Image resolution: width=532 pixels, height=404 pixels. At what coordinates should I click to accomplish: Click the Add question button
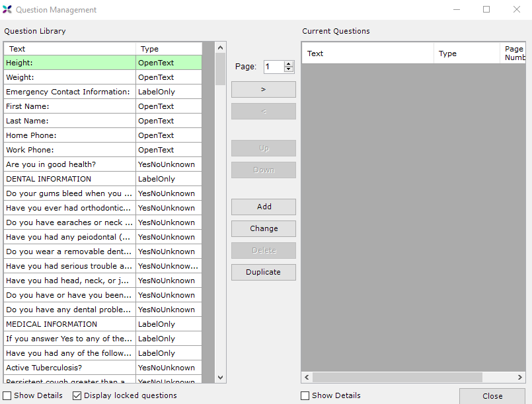pos(263,207)
